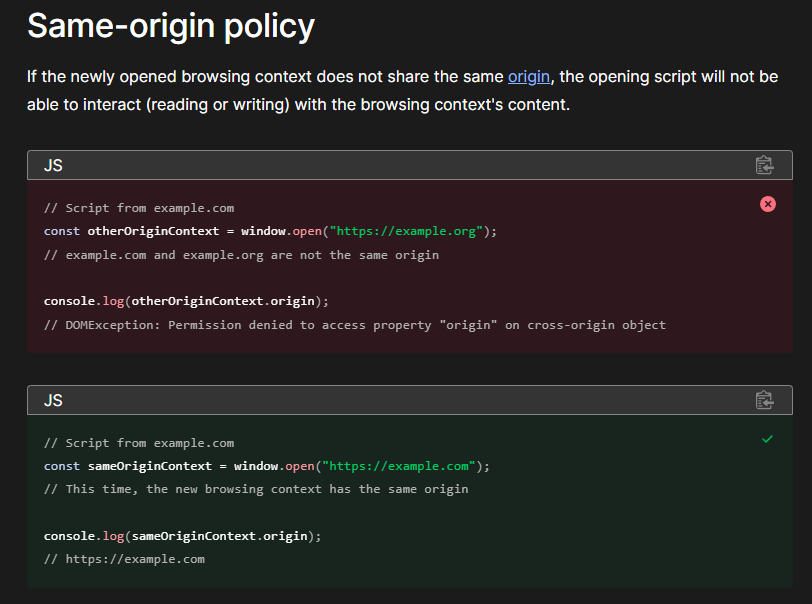Image resolution: width=812 pixels, height=604 pixels.
Task: Click the sameOriginContext variable declaration
Action: 150,466
